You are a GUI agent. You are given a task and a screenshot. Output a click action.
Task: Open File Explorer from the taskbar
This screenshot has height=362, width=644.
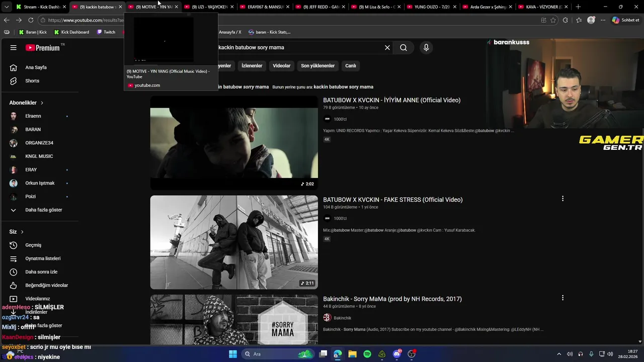point(353,354)
